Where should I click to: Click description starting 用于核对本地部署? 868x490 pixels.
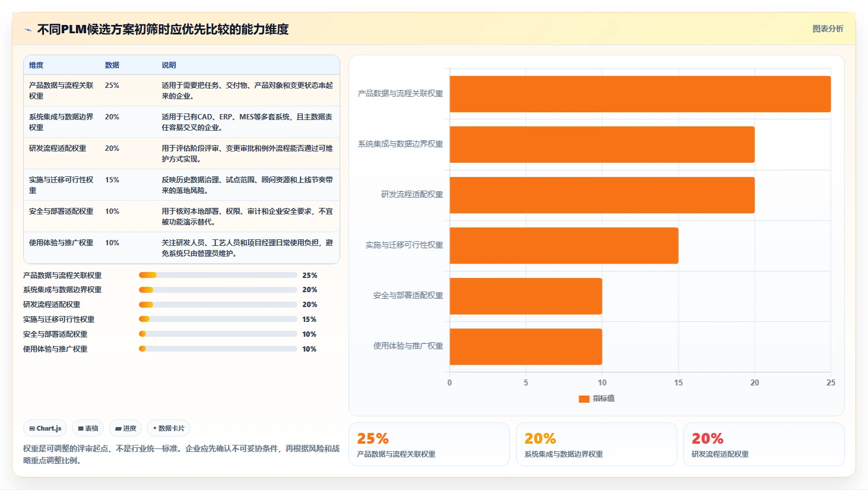(248, 216)
